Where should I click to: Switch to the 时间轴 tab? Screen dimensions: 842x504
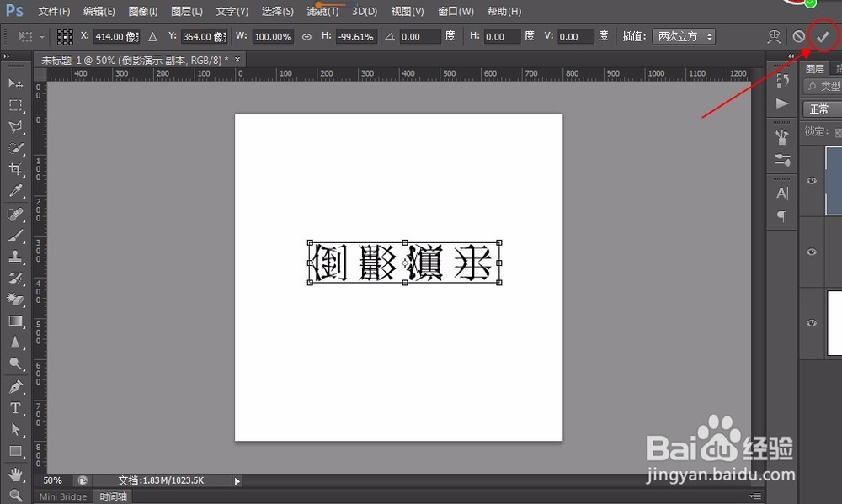[x=114, y=496]
